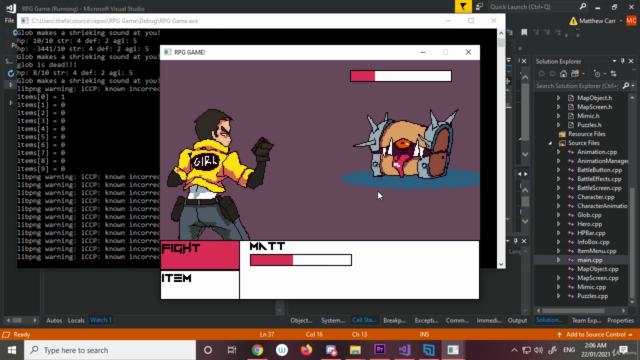Image resolution: width=640 pixels, height=360 pixels.
Task: Select HPBar.cpp in Solution Explorer
Action: coord(591,233)
